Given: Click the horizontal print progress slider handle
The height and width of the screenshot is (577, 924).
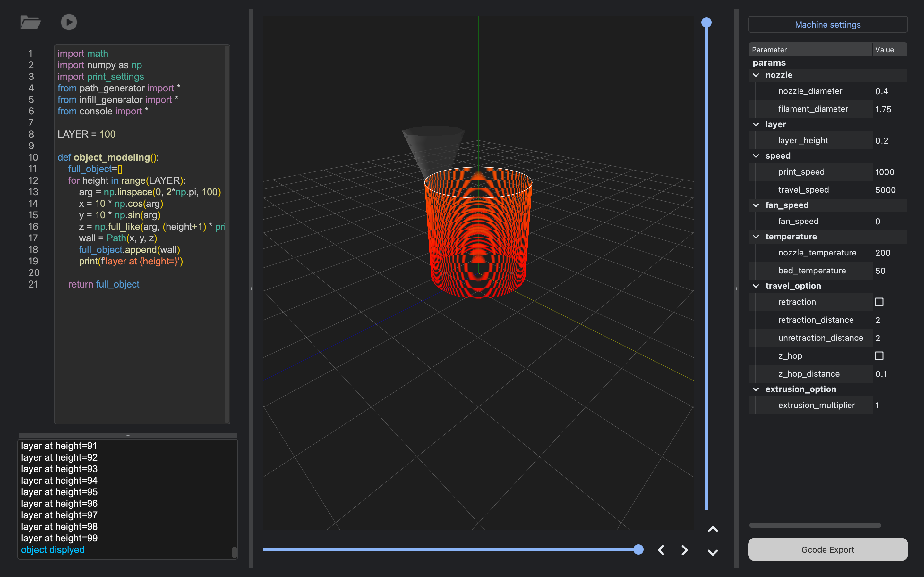Looking at the screenshot, I should (638, 549).
